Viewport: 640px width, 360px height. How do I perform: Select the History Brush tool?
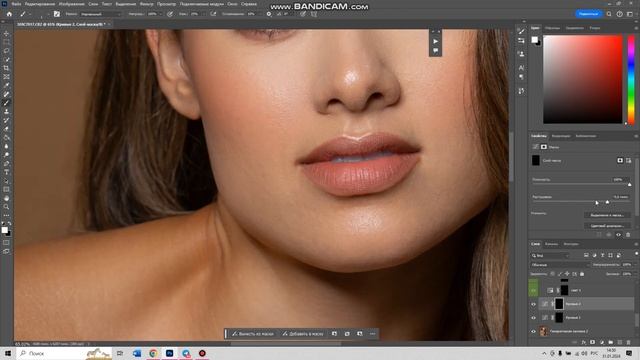point(6,120)
